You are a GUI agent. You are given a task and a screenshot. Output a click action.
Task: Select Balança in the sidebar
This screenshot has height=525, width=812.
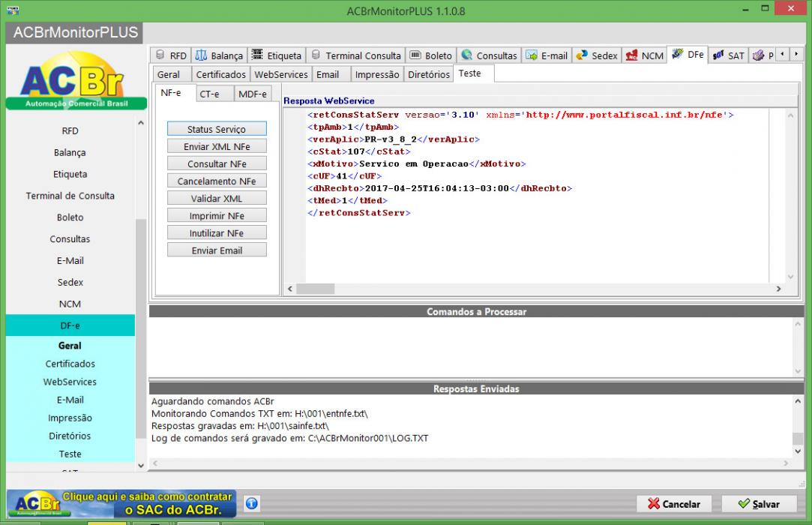pos(70,152)
